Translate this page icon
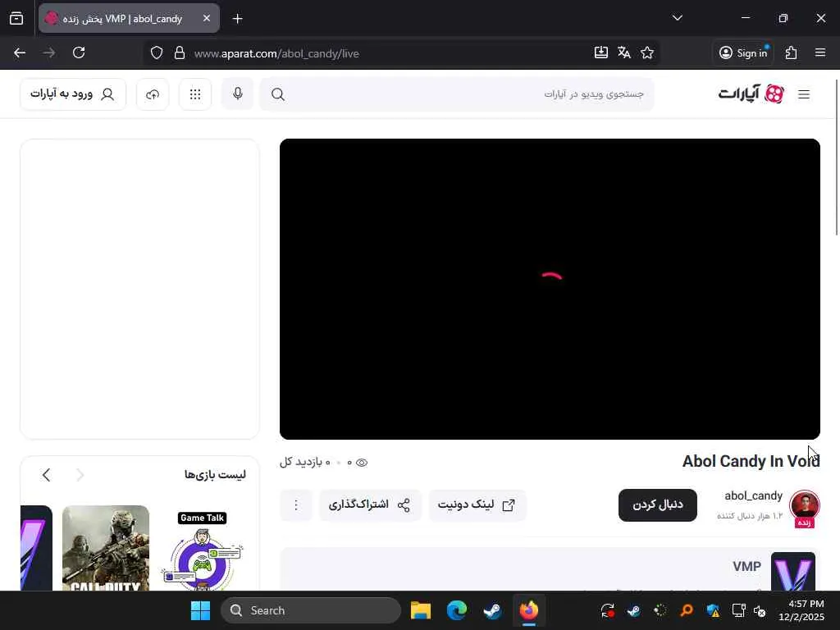Screen dimensions: 840x630 click(624, 52)
